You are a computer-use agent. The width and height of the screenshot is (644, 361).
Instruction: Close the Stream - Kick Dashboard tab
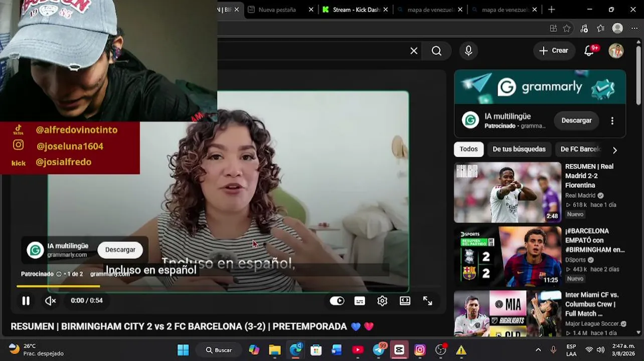click(x=385, y=10)
